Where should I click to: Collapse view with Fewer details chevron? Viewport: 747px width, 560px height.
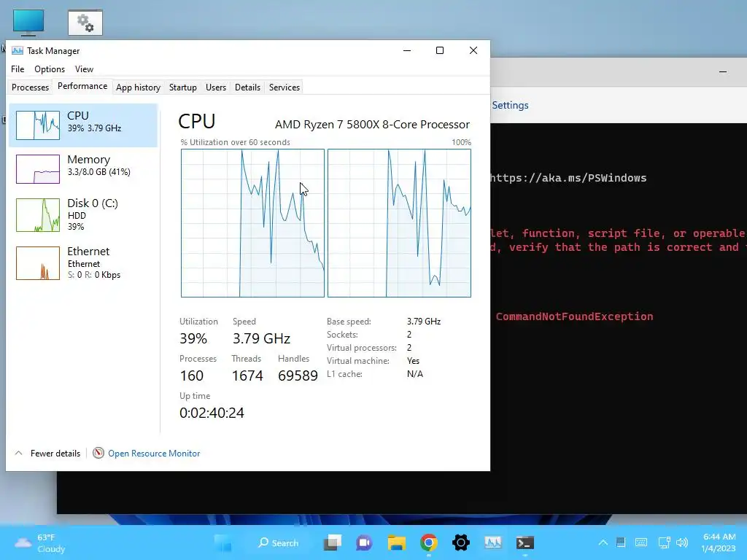(18, 454)
